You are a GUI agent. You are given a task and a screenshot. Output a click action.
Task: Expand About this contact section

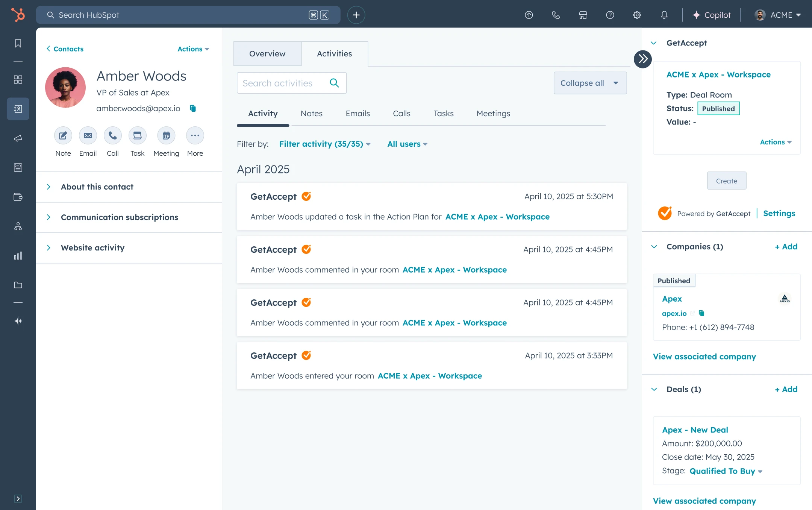[x=97, y=187]
